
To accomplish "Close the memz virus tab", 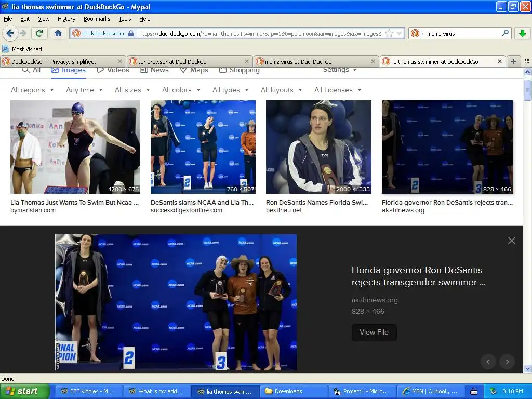I will (x=373, y=61).
